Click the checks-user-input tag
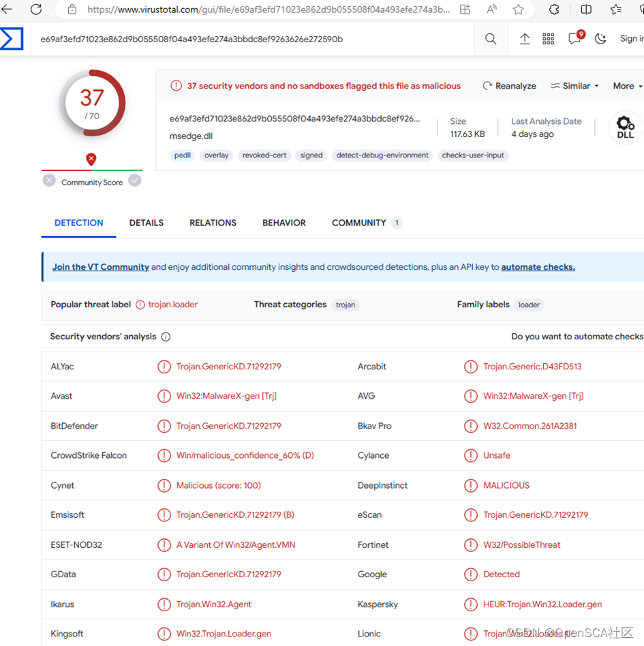This screenshot has height=646, width=644. (472, 155)
